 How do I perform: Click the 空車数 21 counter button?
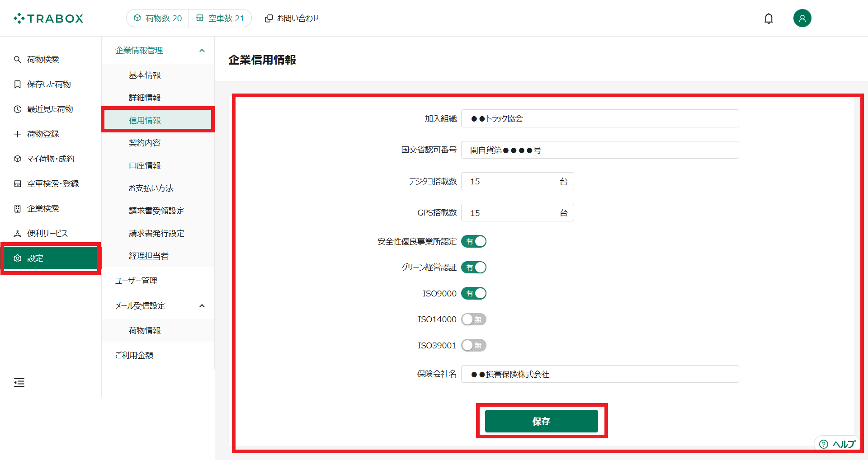[x=220, y=18]
